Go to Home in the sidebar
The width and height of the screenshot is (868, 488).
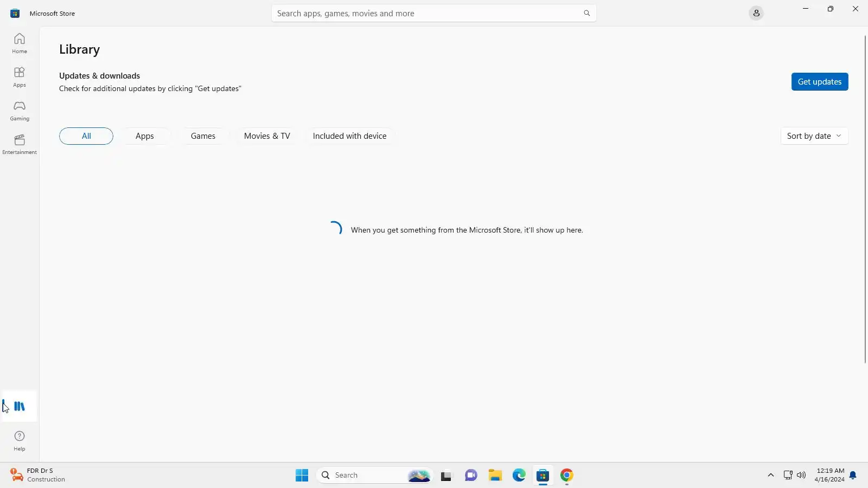point(20,43)
